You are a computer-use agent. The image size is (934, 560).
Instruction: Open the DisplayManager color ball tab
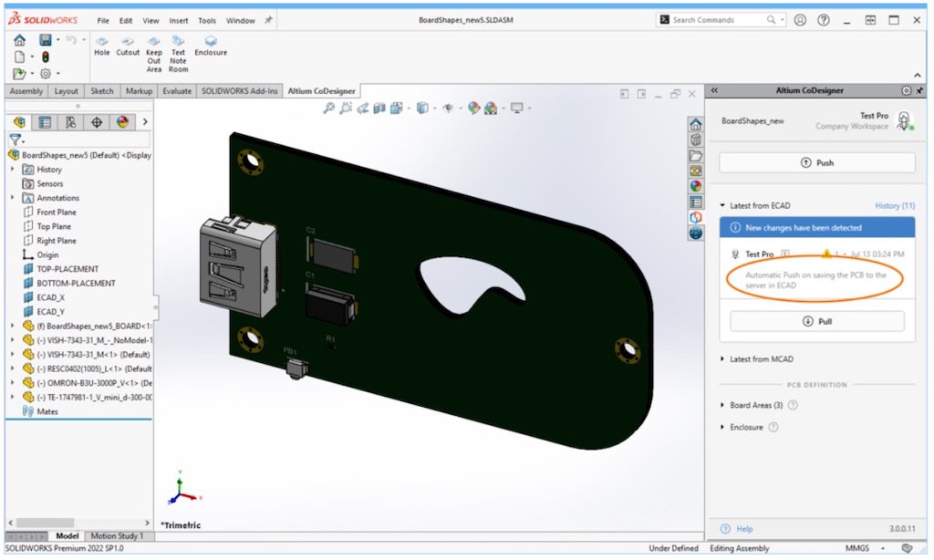123,122
